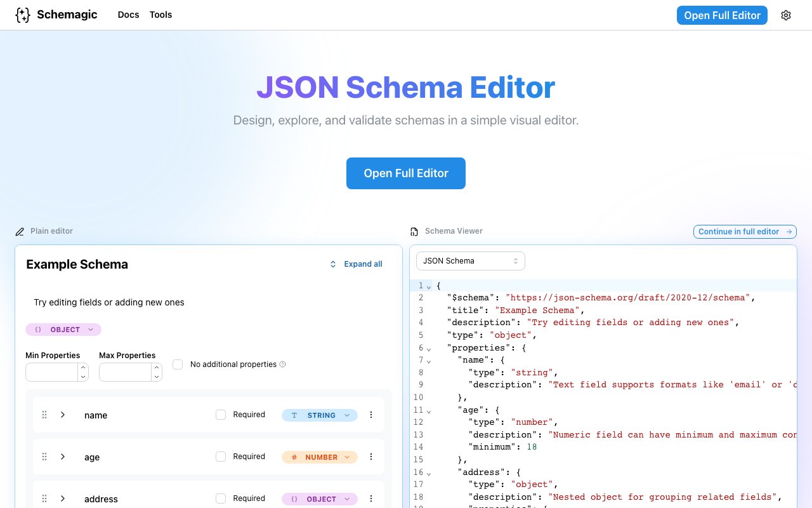Collapse code fold arrow on line 11
The image size is (812, 508).
click(429, 411)
